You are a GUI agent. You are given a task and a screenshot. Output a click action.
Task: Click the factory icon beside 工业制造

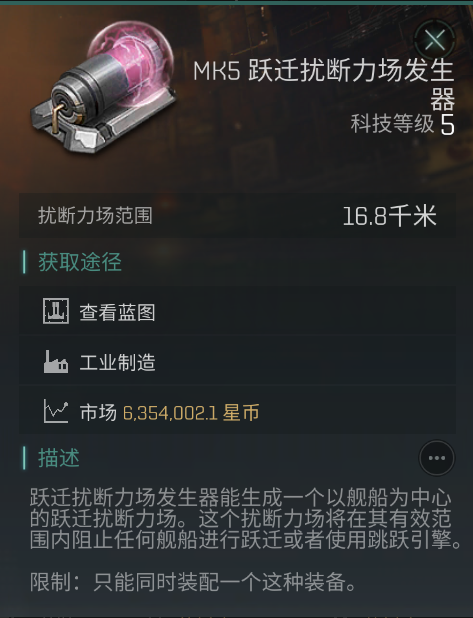point(56,361)
